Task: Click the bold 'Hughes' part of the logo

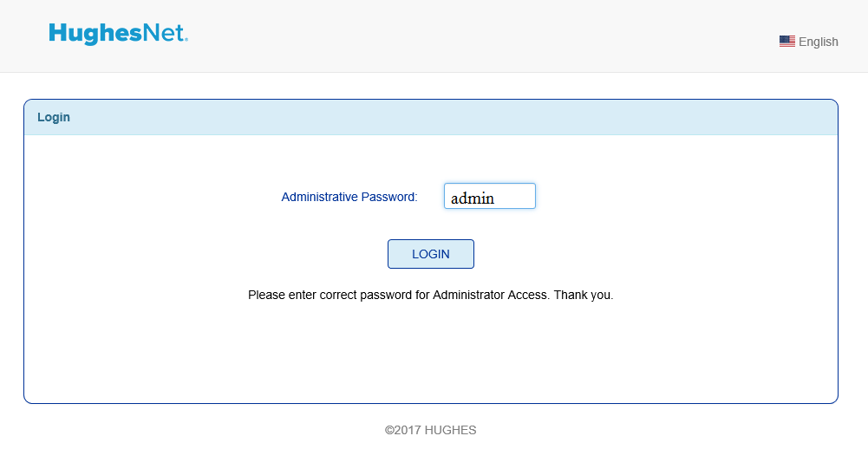Action: 95,34
